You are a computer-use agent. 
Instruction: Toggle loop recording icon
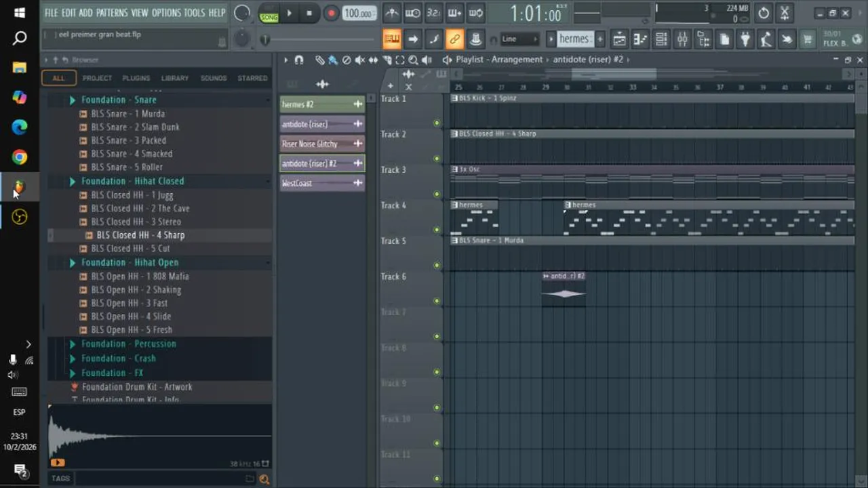coord(476,13)
